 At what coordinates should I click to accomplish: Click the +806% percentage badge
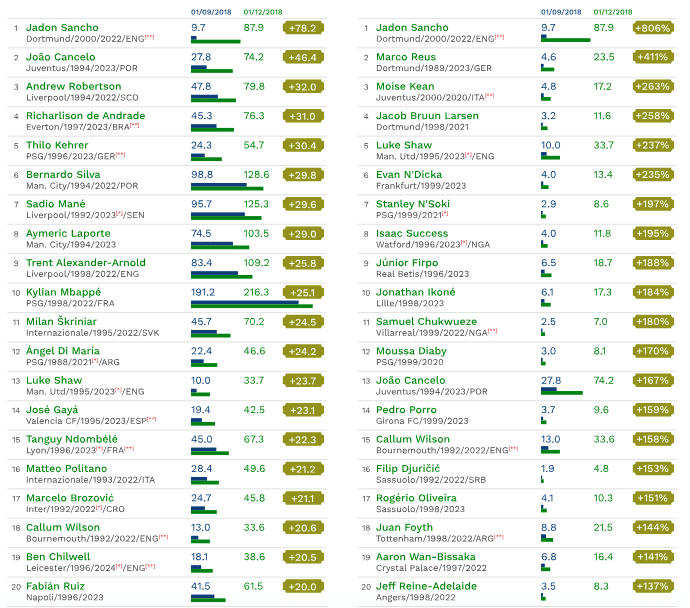(652, 28)
